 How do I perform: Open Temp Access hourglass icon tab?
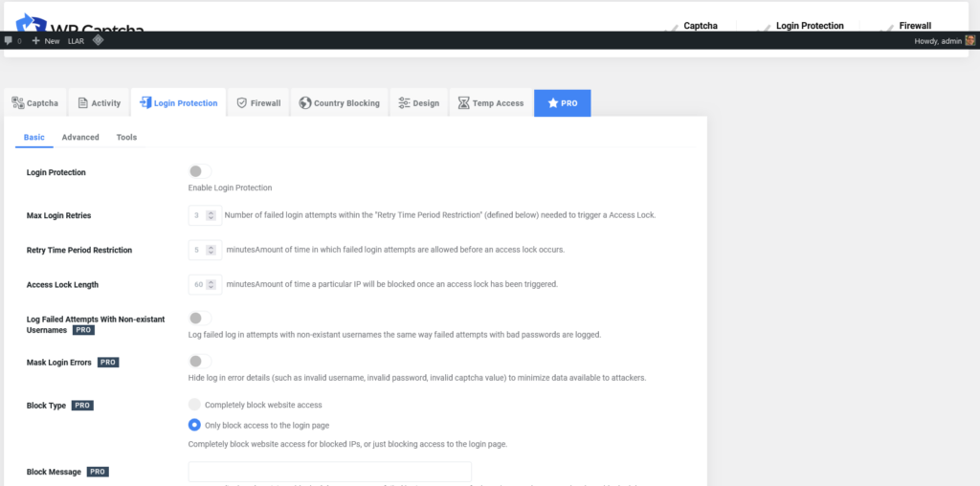pos(490,103)
